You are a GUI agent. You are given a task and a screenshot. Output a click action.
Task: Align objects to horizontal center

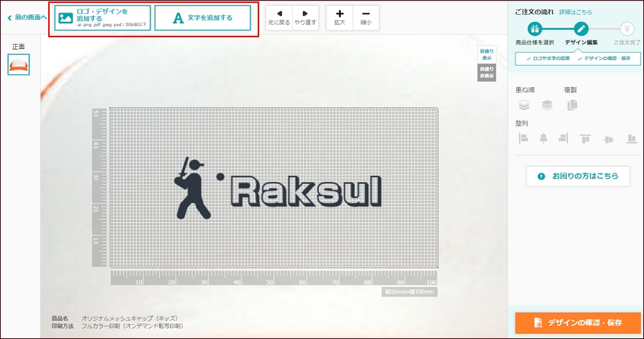[543, 139]
